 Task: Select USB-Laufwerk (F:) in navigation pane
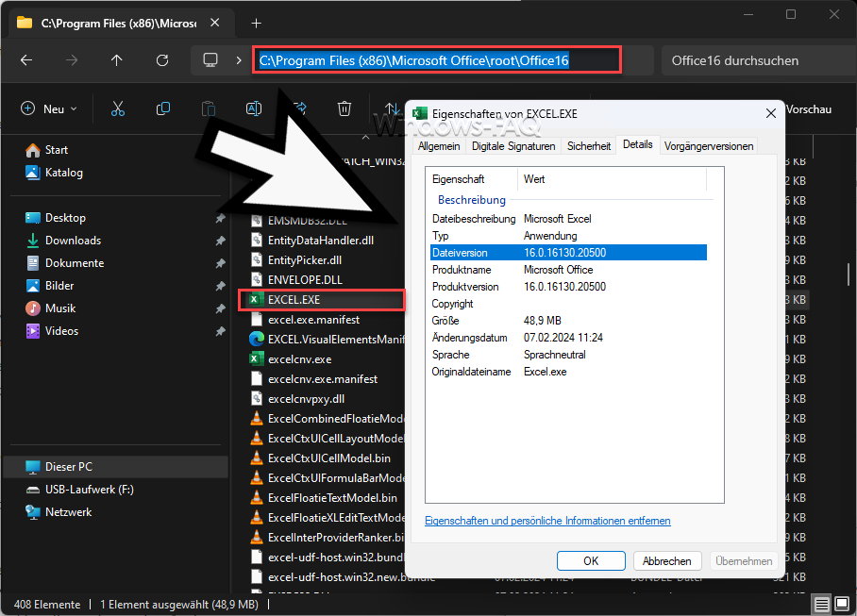point(80,490)
